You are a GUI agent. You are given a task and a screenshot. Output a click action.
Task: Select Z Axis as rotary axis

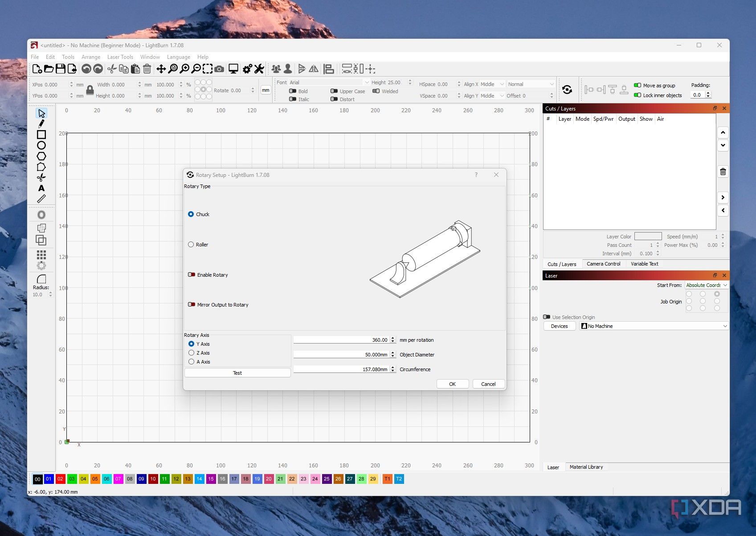[199, 353]
